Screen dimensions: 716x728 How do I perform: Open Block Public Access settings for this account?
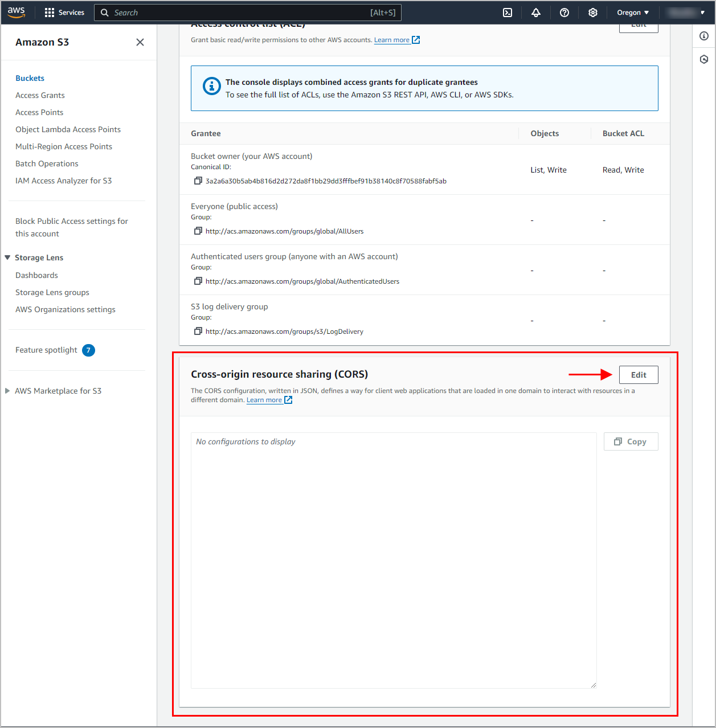coord(72,227)
